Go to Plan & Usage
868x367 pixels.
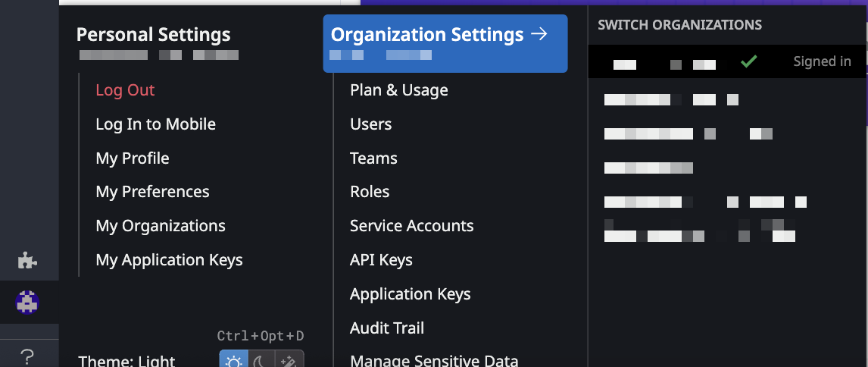(x=399, y=89)
